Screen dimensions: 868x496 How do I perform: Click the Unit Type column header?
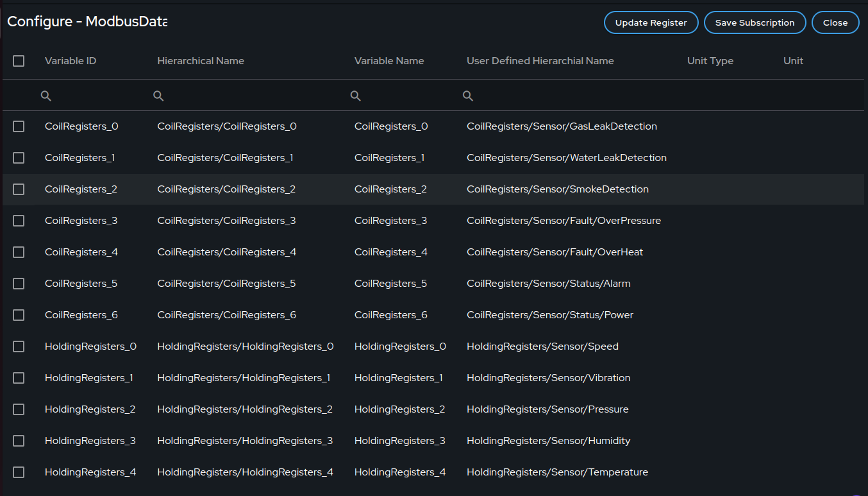pos(710,61)
